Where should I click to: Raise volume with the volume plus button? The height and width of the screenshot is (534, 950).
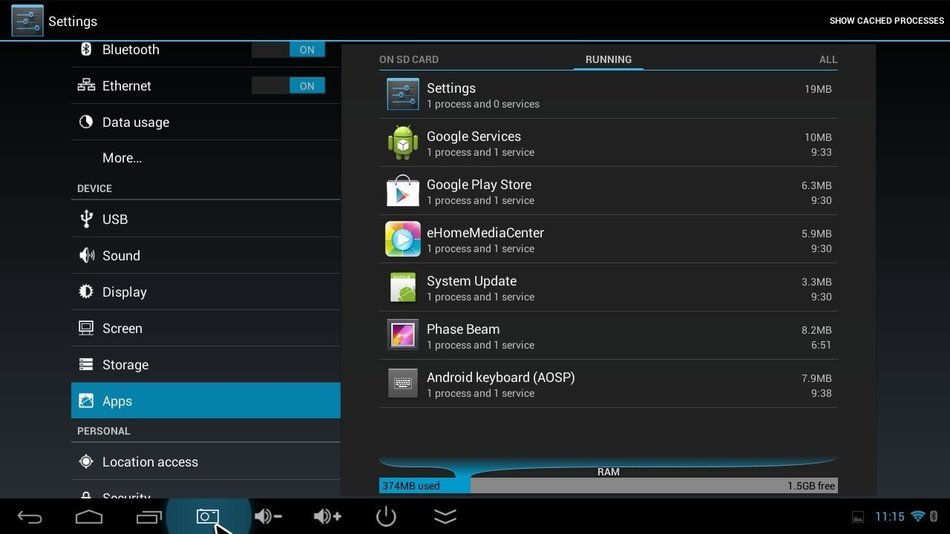click(327, 516)
